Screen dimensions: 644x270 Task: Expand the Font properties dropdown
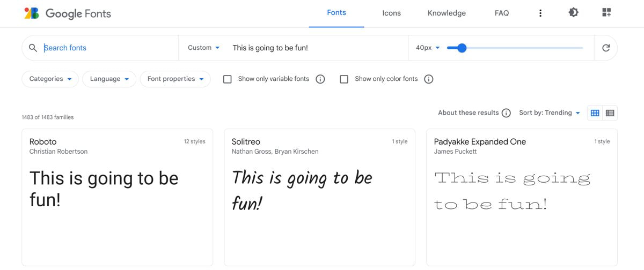175,79
